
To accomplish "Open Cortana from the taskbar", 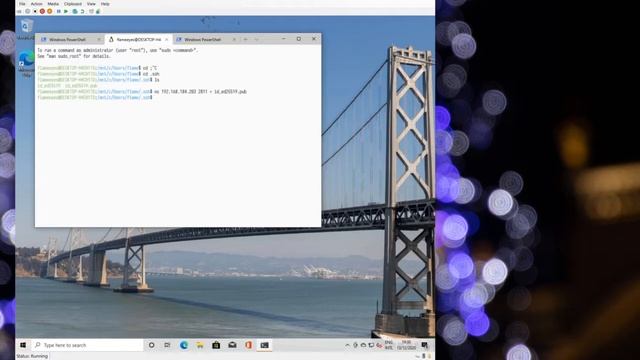I will pos(151,345).
